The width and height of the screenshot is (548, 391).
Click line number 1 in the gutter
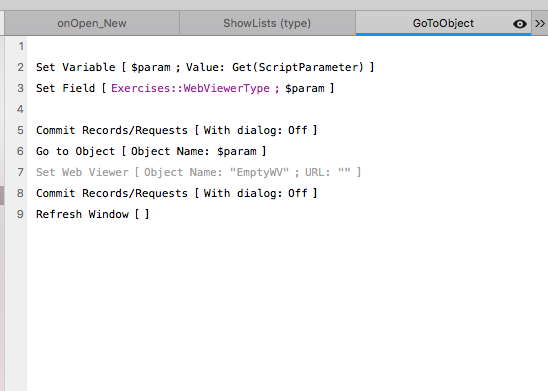[x=21, y=46]
